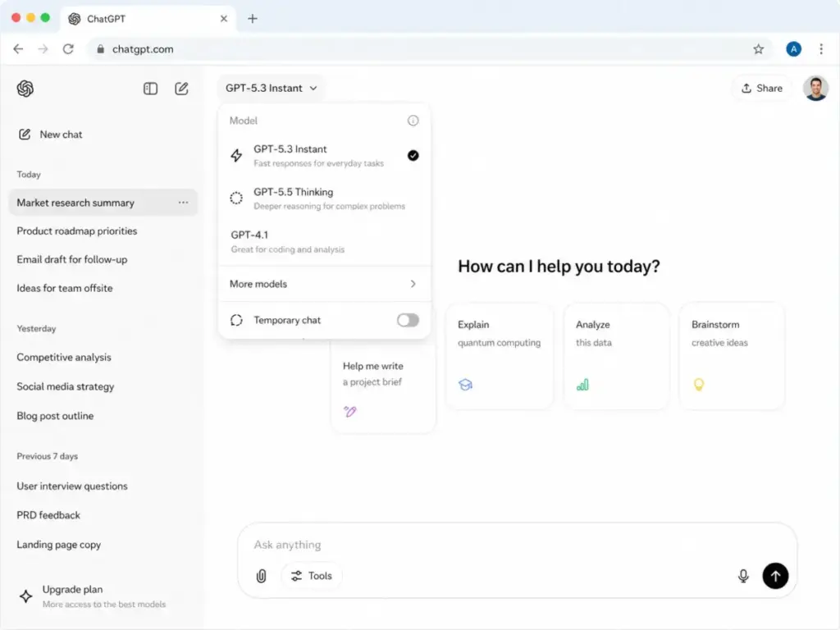Open the Product roadmap priorities chat

[x=77, y=231]
